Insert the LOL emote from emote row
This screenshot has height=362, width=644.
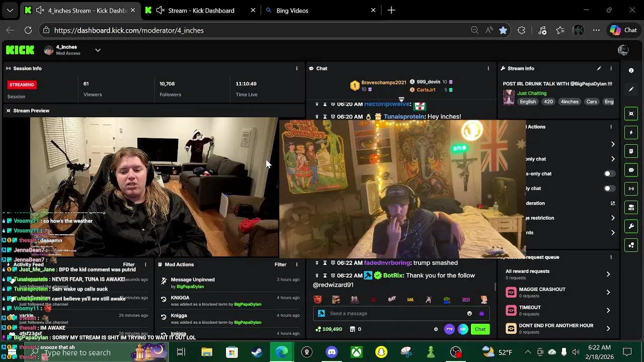pyautogui.click(x=411, y=300)
